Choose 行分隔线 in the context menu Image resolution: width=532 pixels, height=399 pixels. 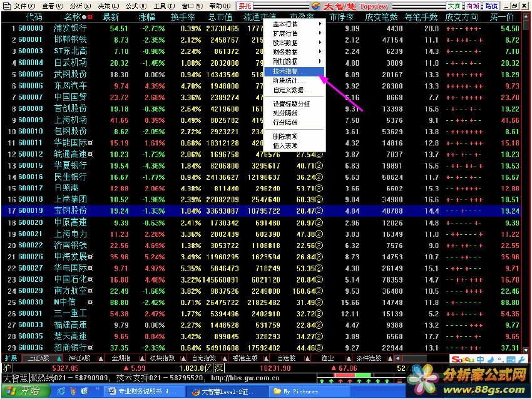(295, 122)
